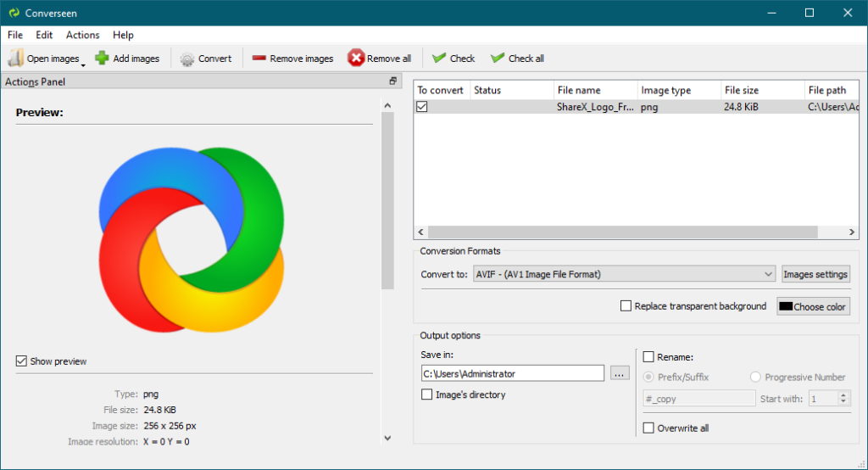Enable the Overwrite all checkbox

point(648,428)
